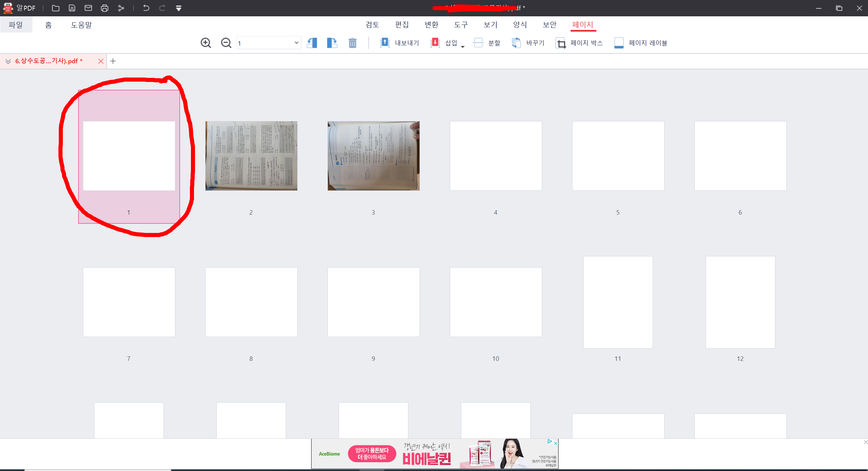Click 내보내기 export pages button

pyautogui.click(x=400, y=43)
